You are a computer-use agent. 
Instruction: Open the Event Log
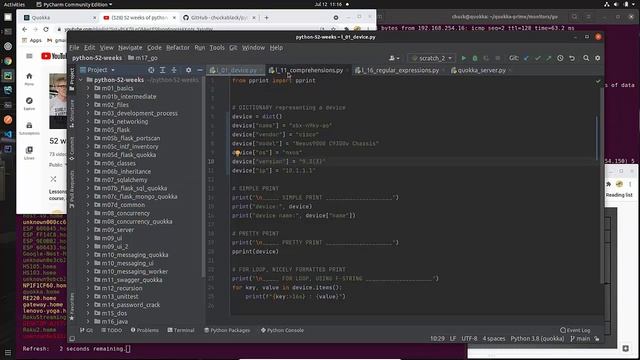point(575,330)
